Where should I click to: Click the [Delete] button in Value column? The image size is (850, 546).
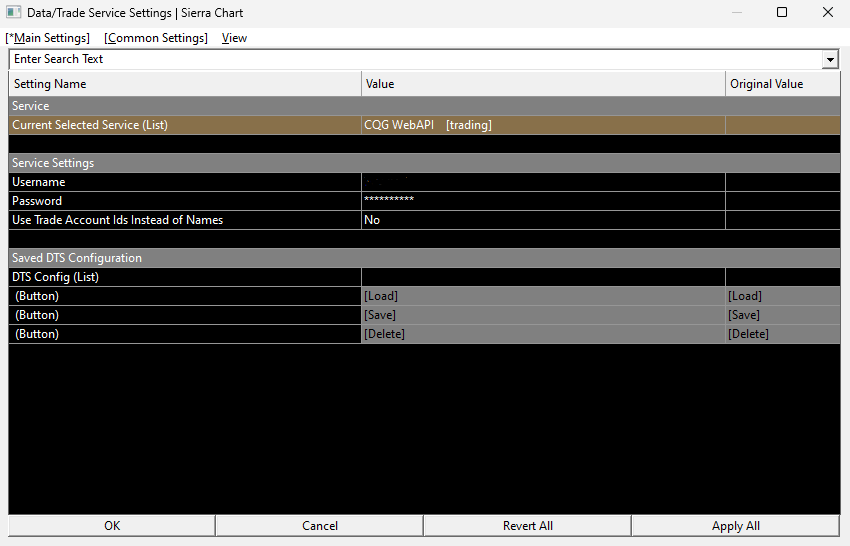[x=543, y=333]
